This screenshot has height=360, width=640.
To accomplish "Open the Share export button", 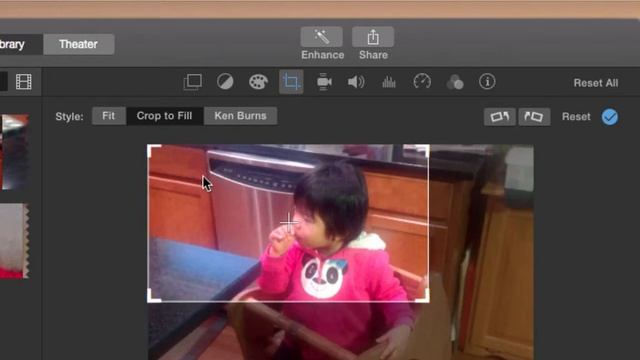I will 373,37.
